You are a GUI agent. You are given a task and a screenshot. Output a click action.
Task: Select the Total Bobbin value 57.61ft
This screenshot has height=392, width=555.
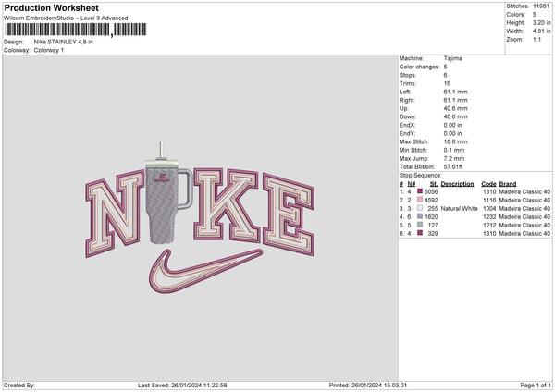[453, 166]
